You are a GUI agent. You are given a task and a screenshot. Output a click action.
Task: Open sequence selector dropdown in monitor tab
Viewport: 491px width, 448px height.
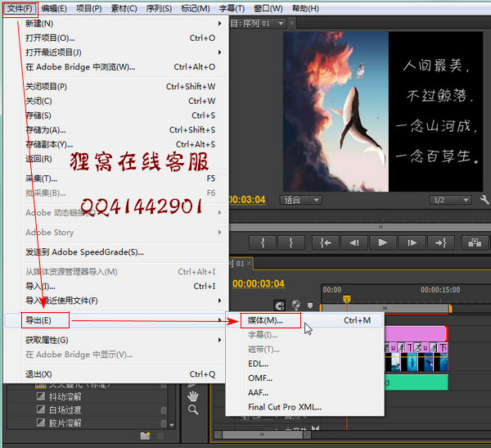tap(281, 23)
